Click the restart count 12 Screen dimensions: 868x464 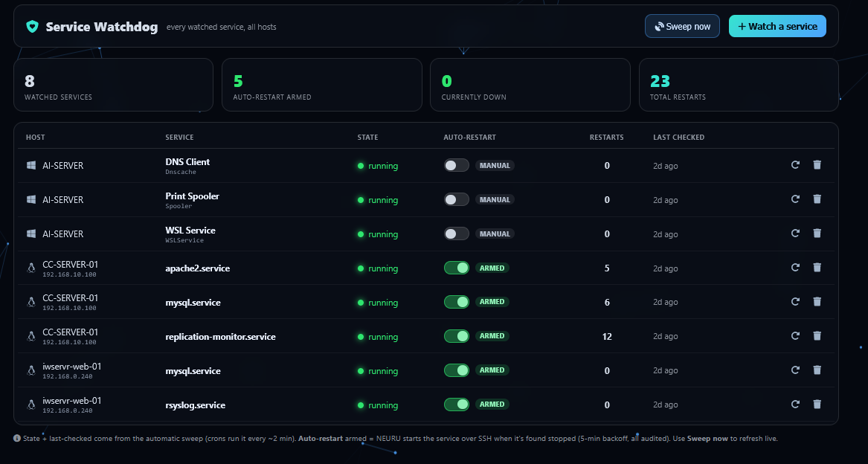point(607,337)
